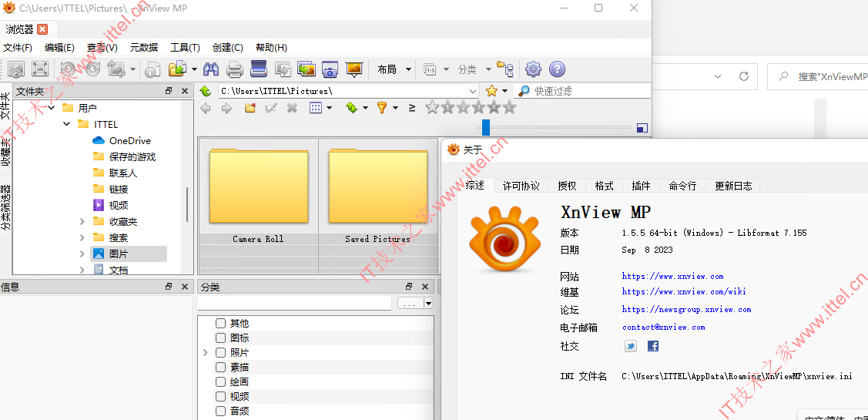The image size is (868, 420).
Task: Go up one folder with green arrow
Action: pyautogui.click(x=206, y=91)
